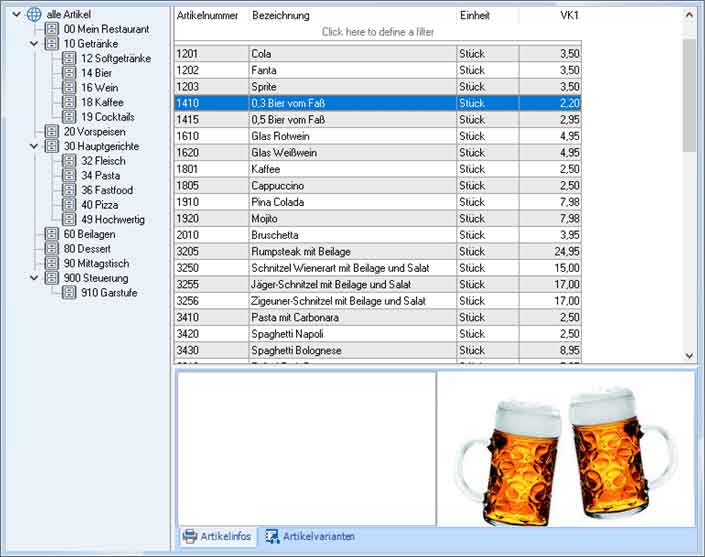Click article number 1801 cell
The height and width of the screenshot is (557, 705).
tap(211, 169)
